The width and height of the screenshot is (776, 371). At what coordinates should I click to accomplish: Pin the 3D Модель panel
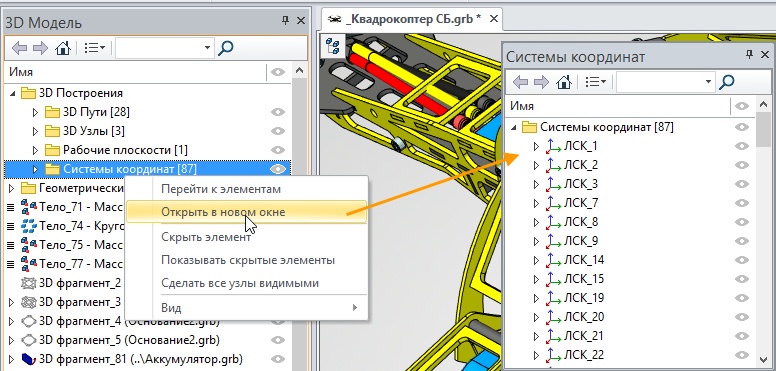285,20
